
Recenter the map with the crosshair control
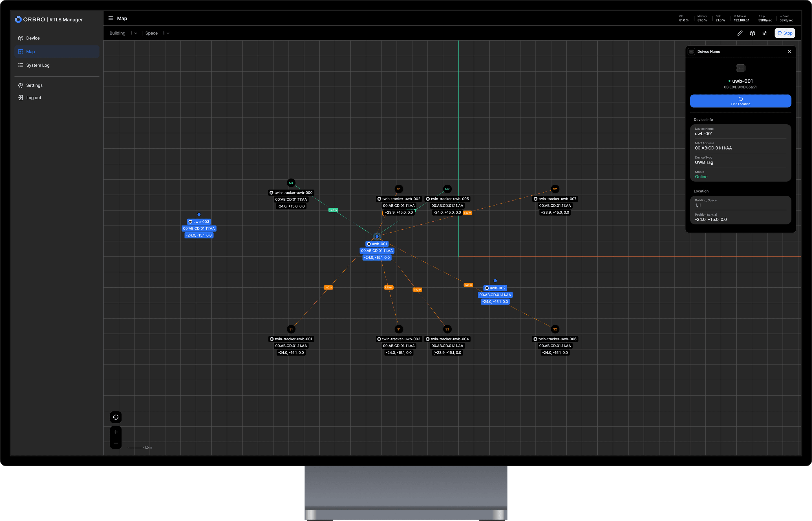click(x=116, y=417)
